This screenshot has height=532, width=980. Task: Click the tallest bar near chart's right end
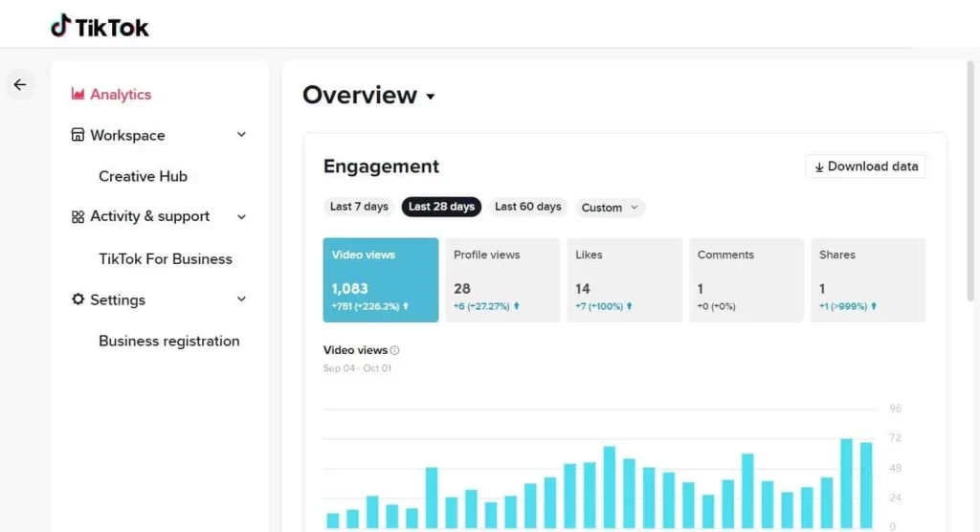[x=846, y=483]
